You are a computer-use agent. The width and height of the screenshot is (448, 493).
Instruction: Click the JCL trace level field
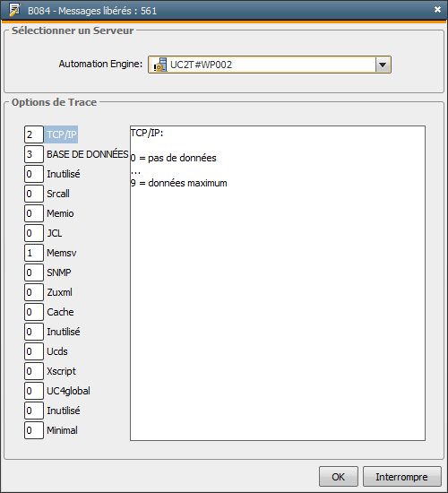point(34,233)
